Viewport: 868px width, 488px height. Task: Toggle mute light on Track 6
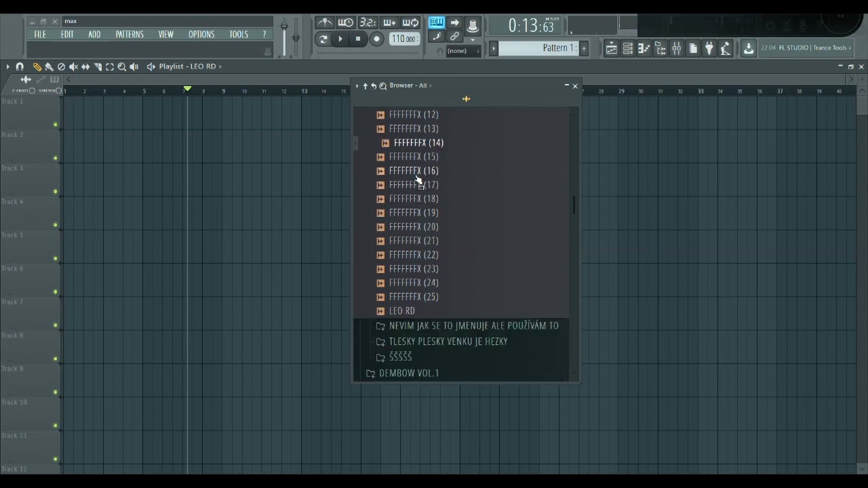click(56, 292)
